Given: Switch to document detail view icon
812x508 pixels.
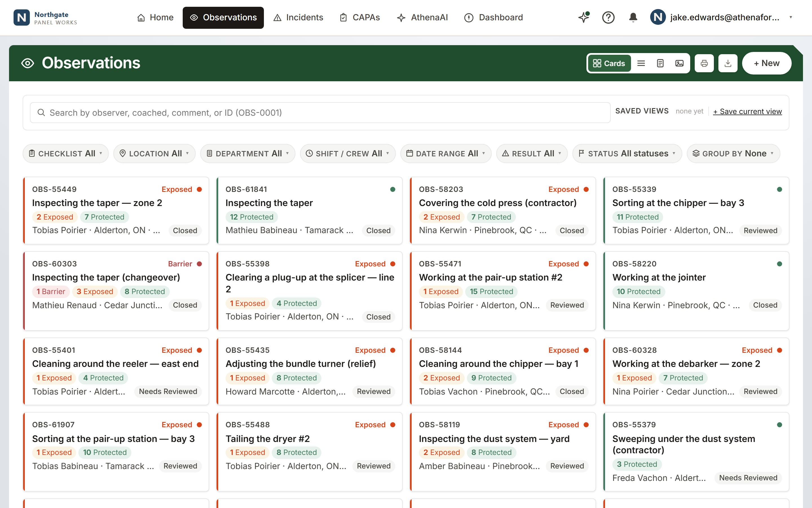Looking at the screenshot, I should [660, 63].
